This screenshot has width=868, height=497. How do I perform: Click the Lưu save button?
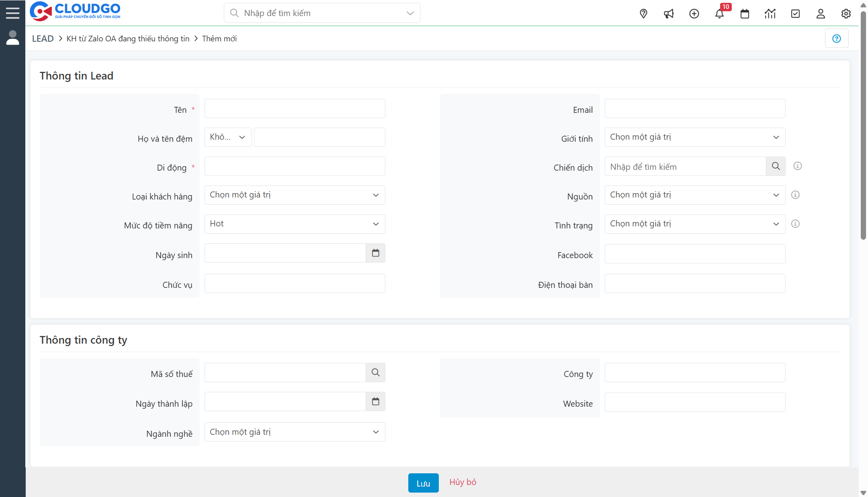pos(423,483)
